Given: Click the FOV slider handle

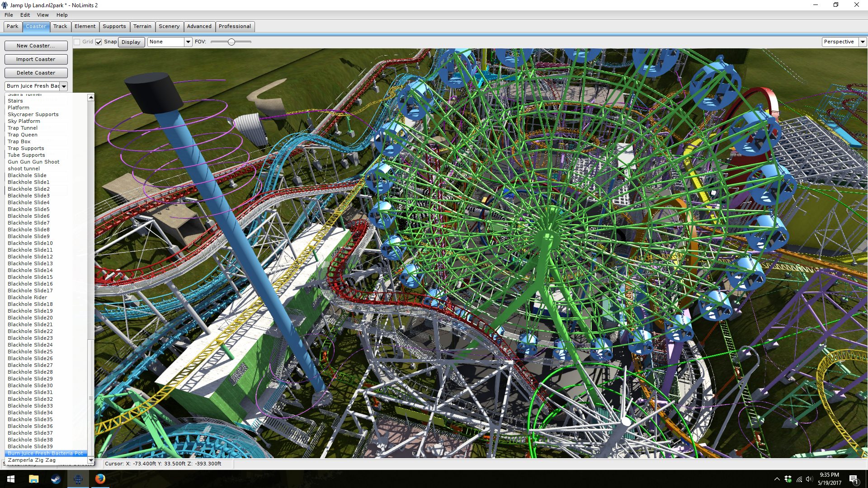Looking at the screenshot, I should 231,42.
